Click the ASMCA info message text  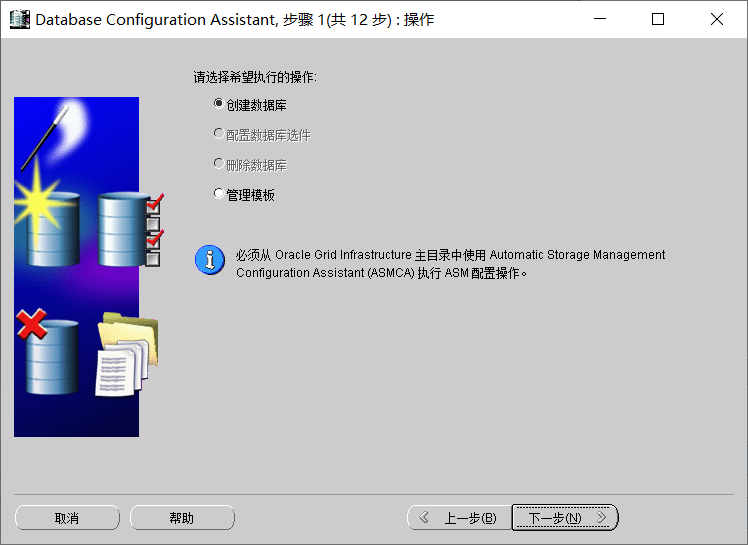(x=450, y=263)
